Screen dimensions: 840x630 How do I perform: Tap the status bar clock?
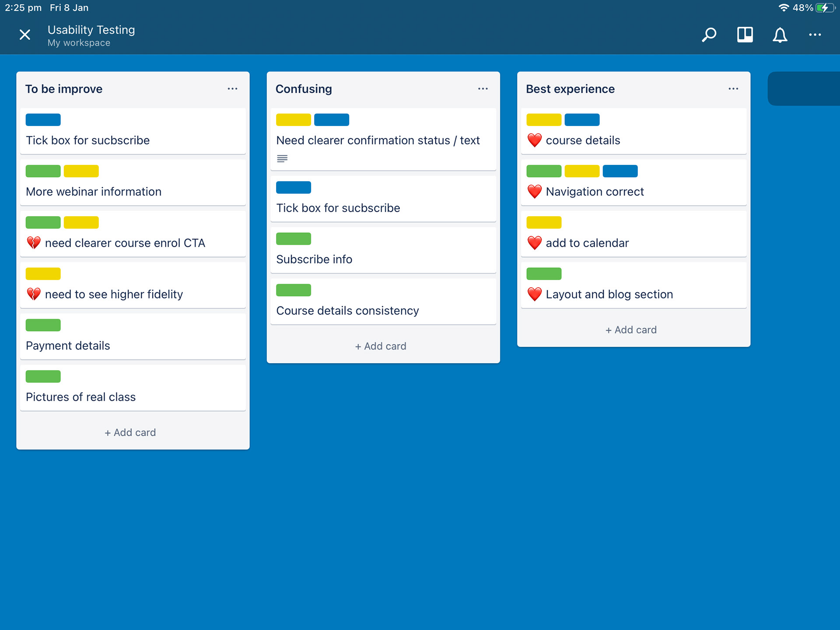[x=23, y=7]
